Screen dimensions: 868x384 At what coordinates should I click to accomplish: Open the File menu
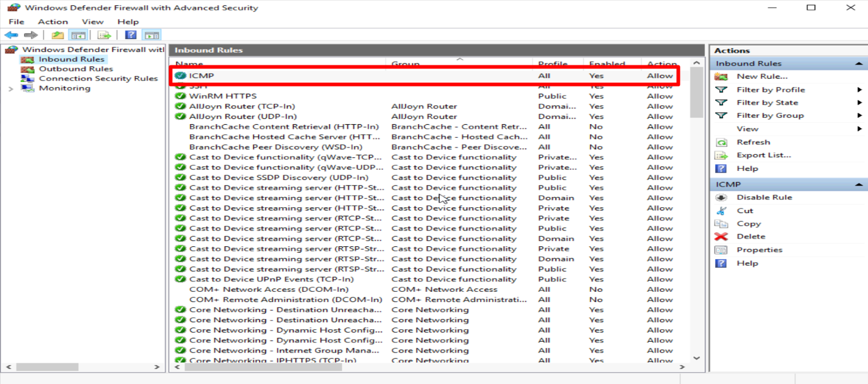point(16,22)
